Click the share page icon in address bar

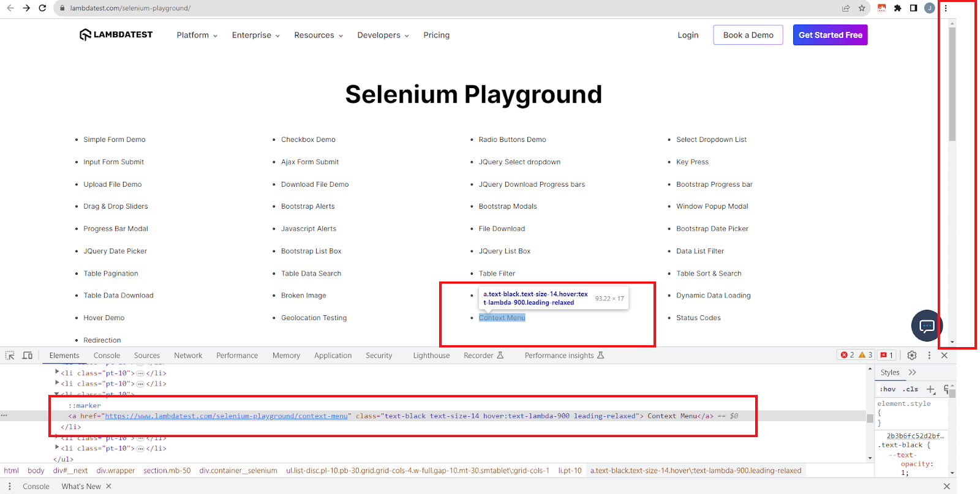(x=846, y=8)
